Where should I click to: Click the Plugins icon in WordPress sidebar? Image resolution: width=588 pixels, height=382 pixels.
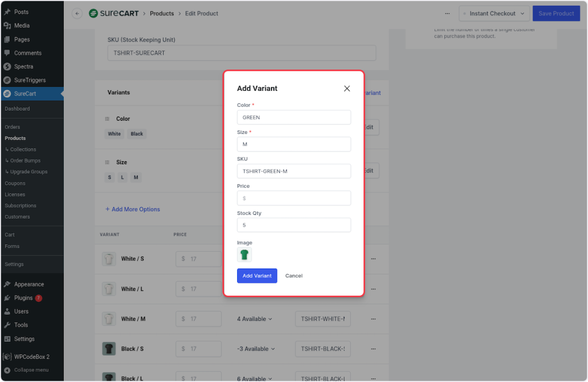point(7,298)
